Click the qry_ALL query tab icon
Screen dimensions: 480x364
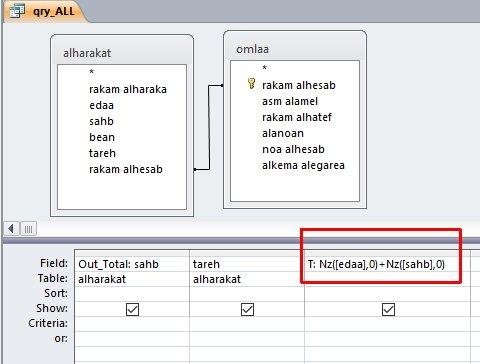pyautogui.click(x=17, y=11)
